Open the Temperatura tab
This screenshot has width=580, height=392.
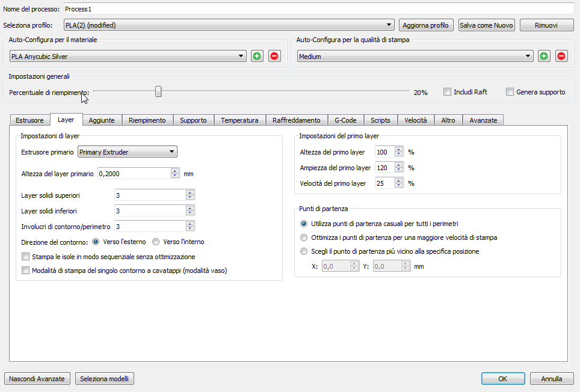[x=239, y=120]
